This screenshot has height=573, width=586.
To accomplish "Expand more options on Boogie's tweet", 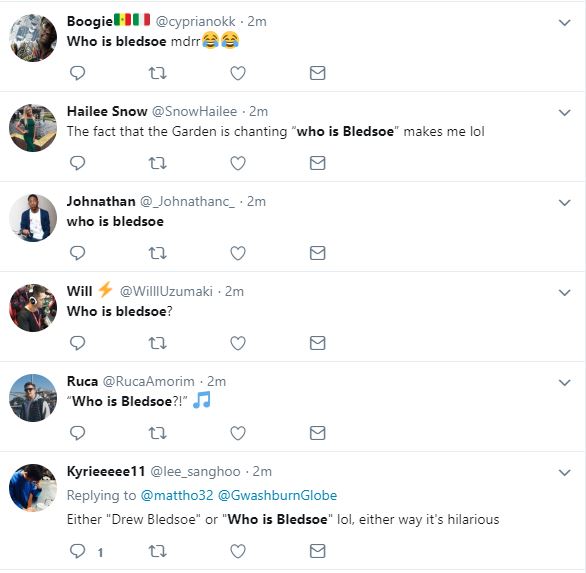I will point(564,22).
